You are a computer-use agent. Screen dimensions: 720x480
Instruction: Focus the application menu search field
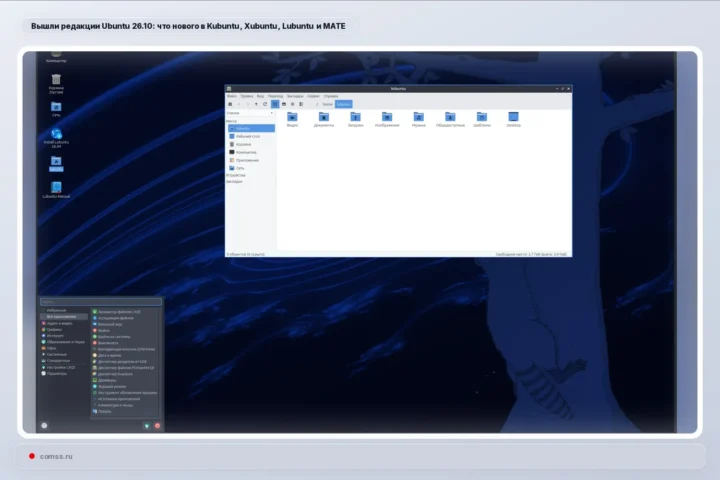point(101,302)
